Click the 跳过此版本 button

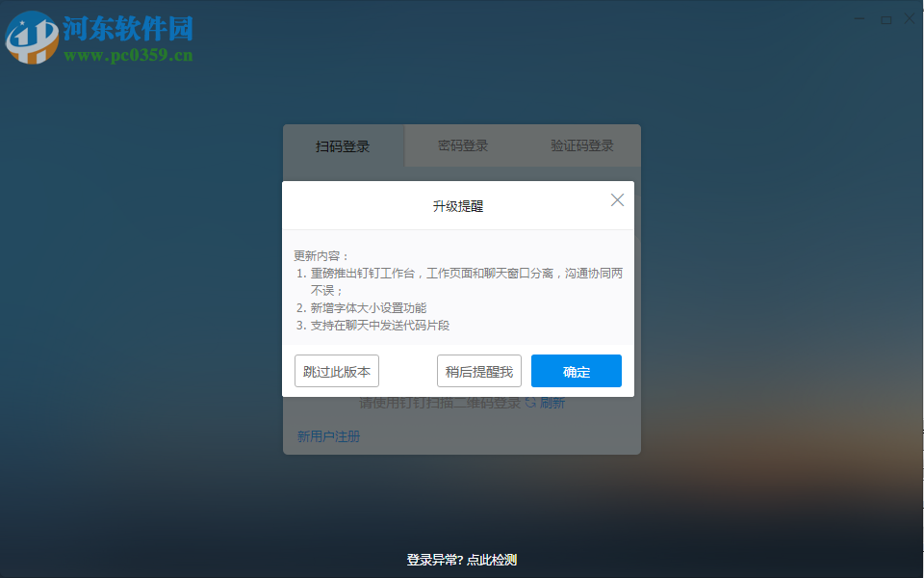(x=337, y=371)
